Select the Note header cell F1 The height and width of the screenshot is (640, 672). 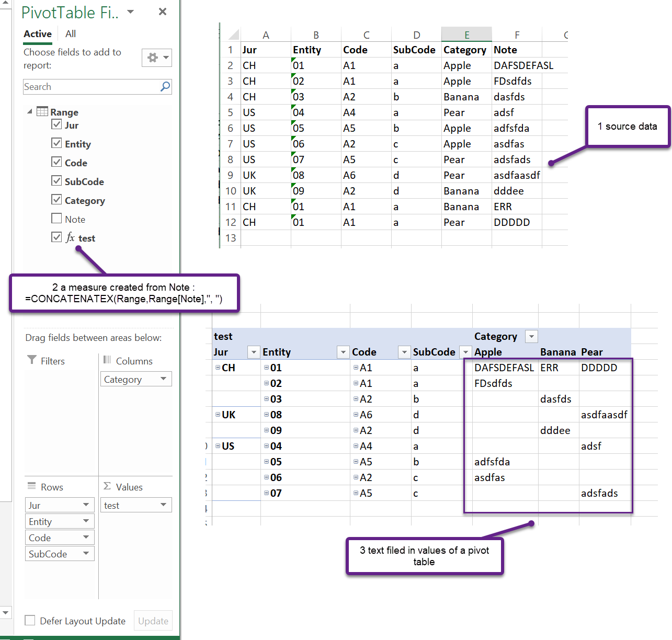[x=517, y=50]
